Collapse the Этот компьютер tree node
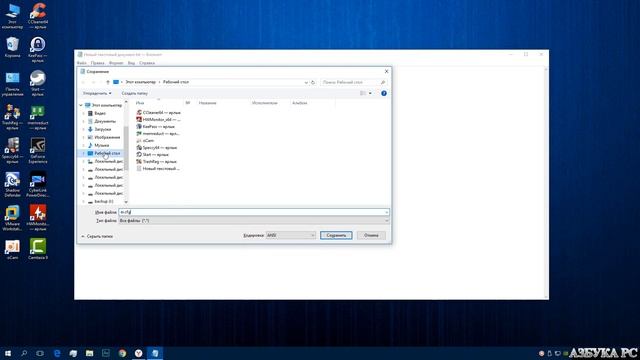 [81, 105]
